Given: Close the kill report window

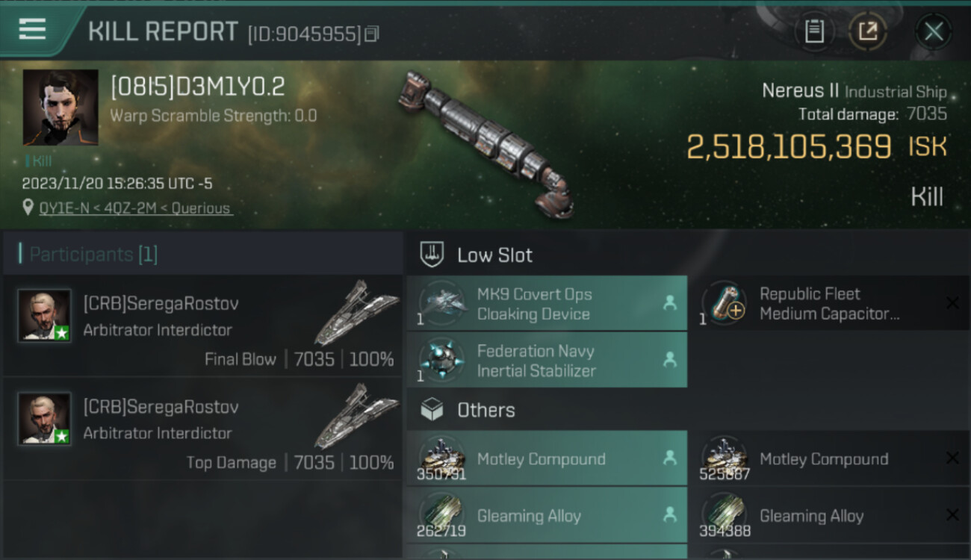Looking at the screenshot, I should pos(933,31).
